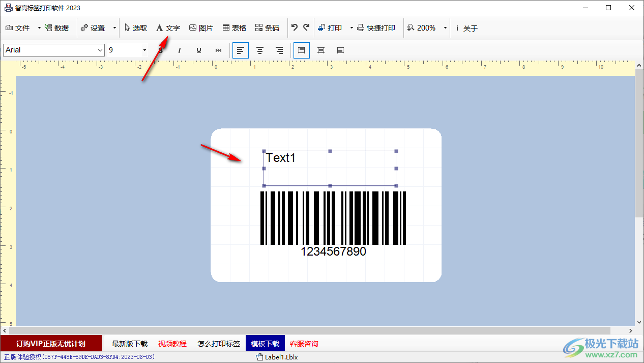Toggle Italic formatting

click(x=179, y=50)
